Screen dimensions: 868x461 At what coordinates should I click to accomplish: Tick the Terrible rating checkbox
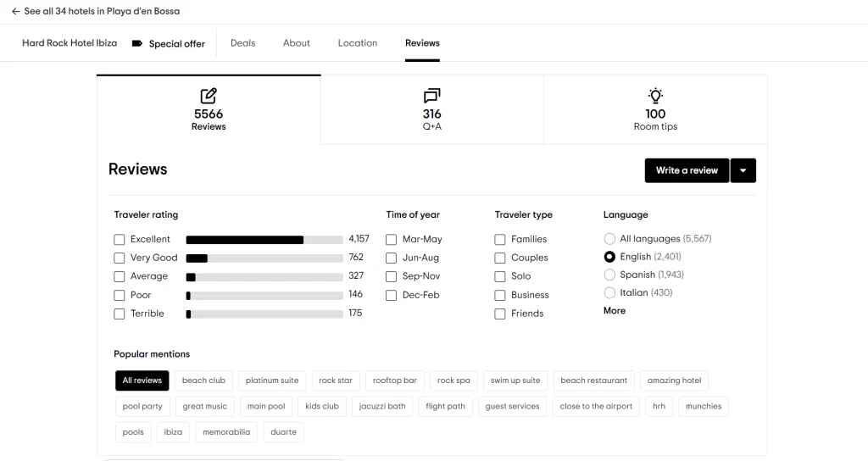120,314
